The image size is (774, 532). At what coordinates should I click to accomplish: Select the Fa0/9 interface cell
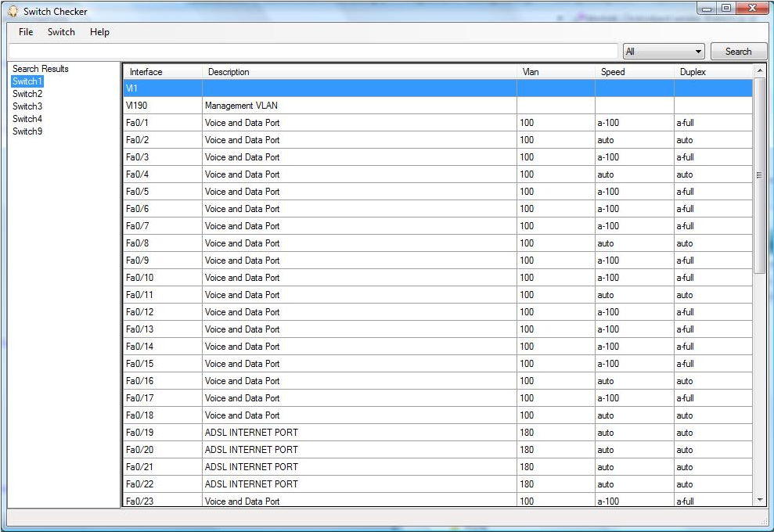tap(163, 261)
